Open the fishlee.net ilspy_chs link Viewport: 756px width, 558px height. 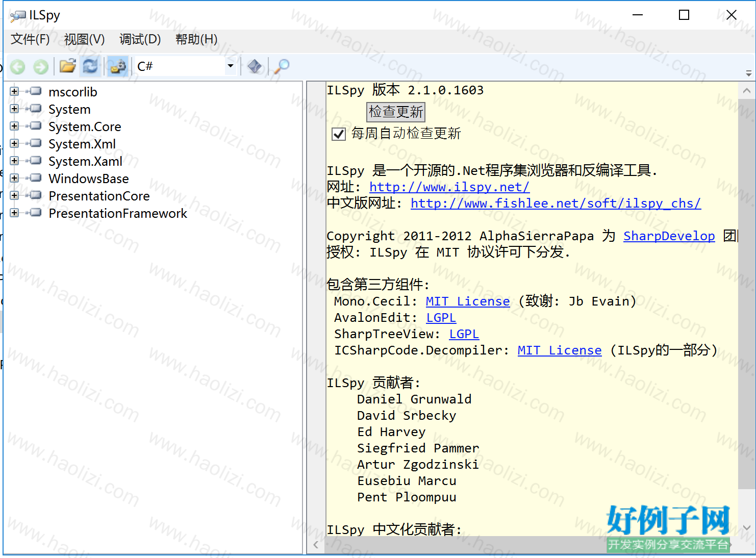click(556, 204)
